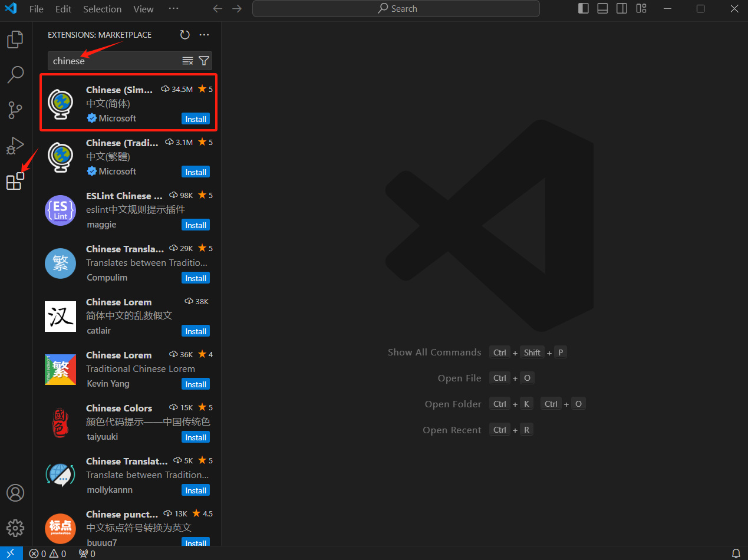
Task: Toggle the primary side bar layout icon
Action: coord(584,9)
